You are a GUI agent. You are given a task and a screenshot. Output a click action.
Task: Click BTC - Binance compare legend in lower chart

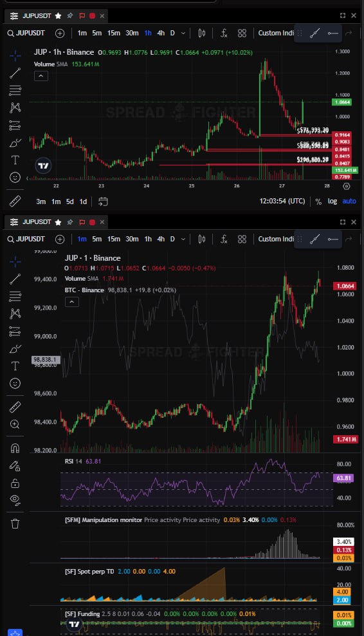point(84,290)
